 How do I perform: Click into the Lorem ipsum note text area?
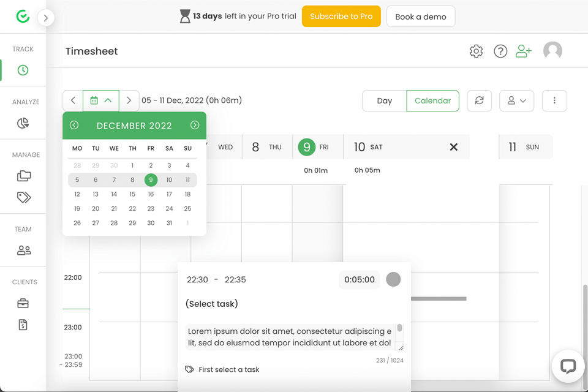tap(290, 337)
